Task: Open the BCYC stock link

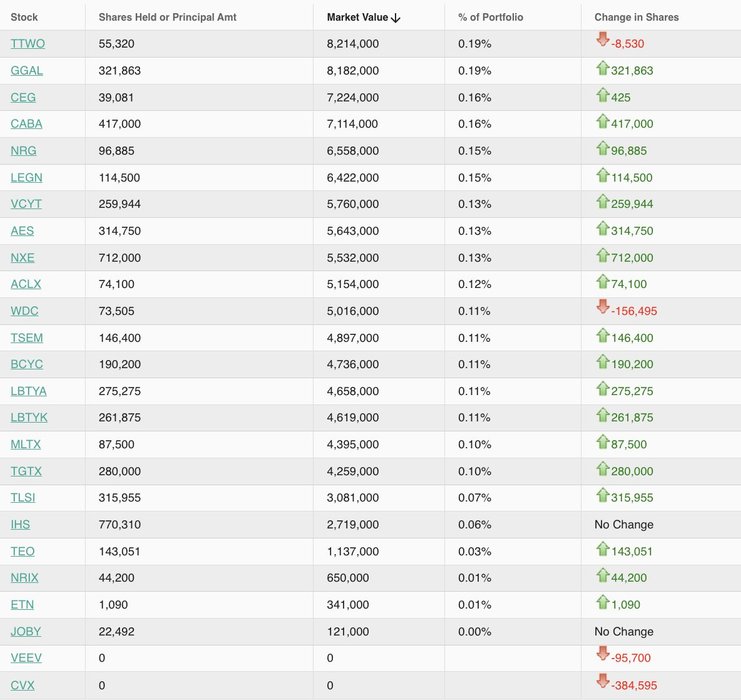Action: pos(26,364)
